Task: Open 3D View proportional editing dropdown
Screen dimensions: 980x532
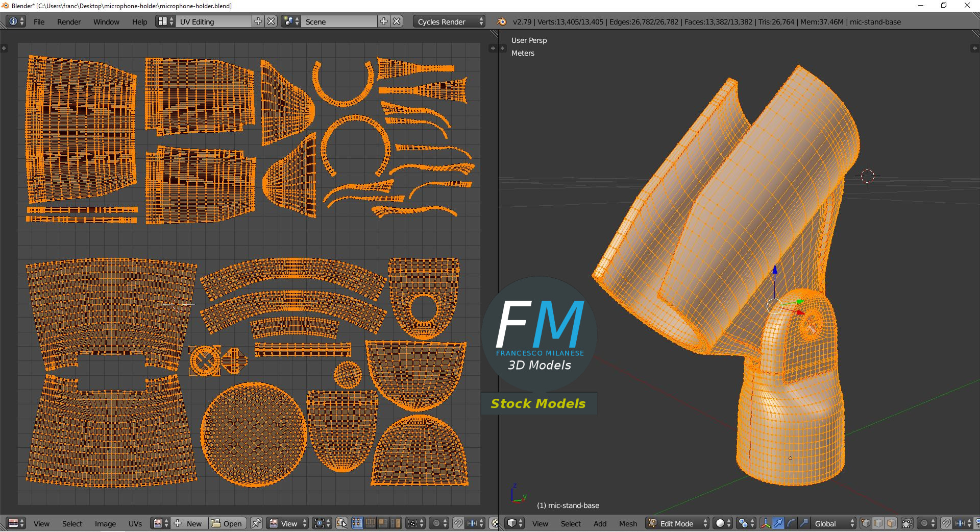Action: click(927, 523)
